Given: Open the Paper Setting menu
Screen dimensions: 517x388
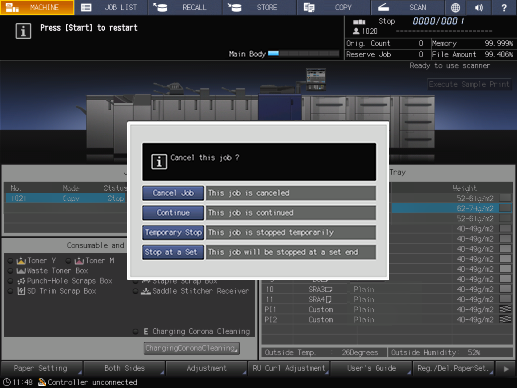Looking at the screenshot, I should coord(41,368).
